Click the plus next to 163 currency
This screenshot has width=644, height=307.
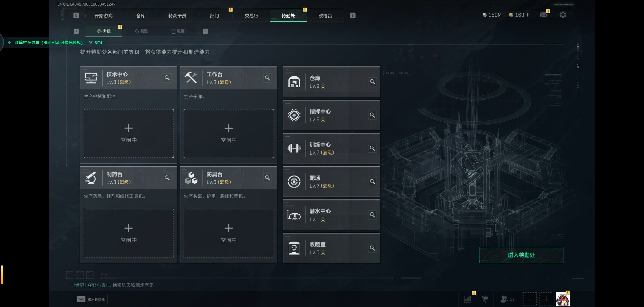(x=527, y=15)
